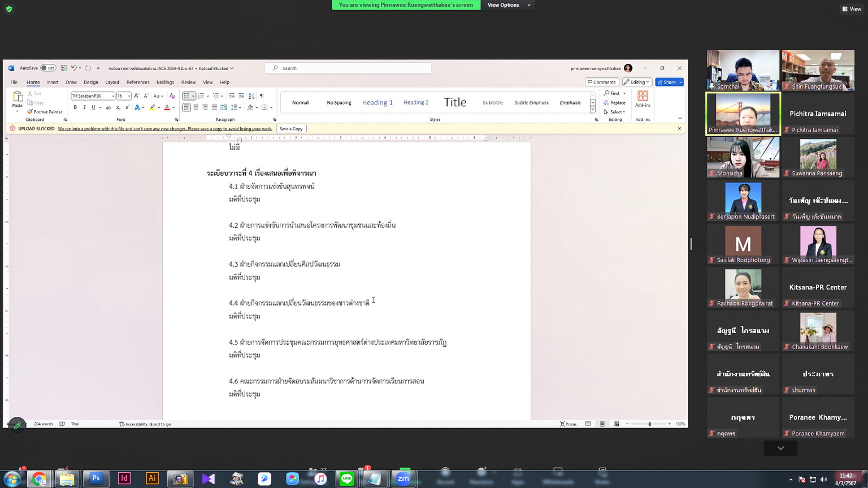Viewport: 868px width, 488px height.
Task: Toggle Bold formatting
Action: [x=75, y=107]
